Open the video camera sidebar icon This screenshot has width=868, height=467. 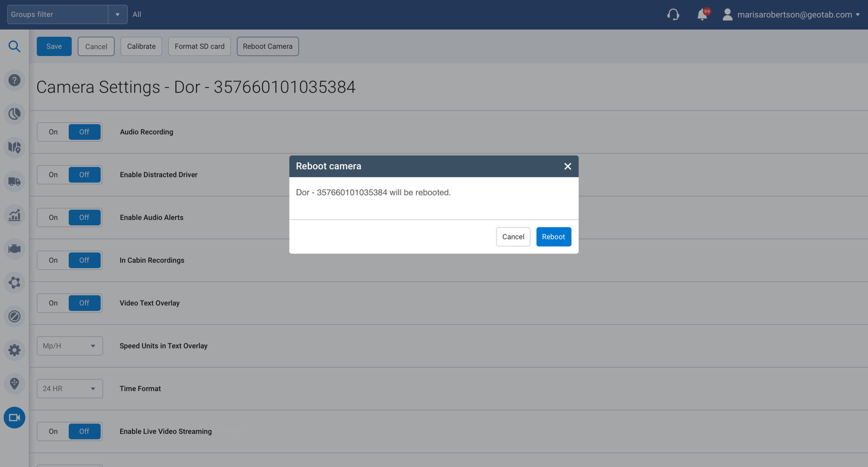coord(14,417)
